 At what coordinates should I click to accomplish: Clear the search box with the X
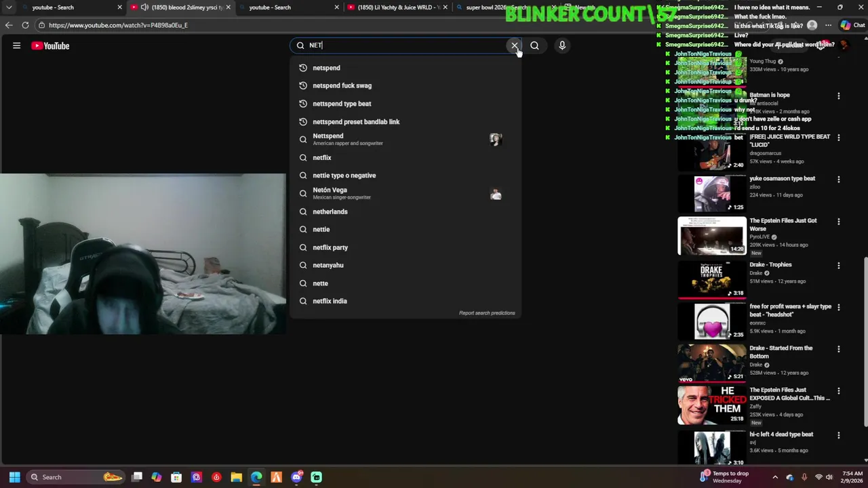(x=515, y=45)
